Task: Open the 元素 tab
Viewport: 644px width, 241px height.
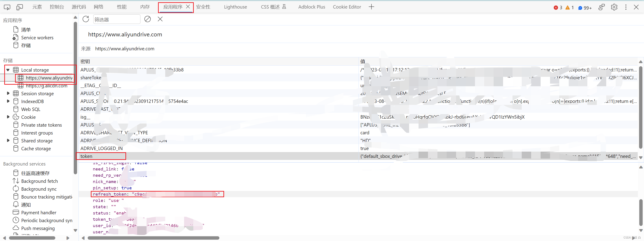Action: click(37, 7)
